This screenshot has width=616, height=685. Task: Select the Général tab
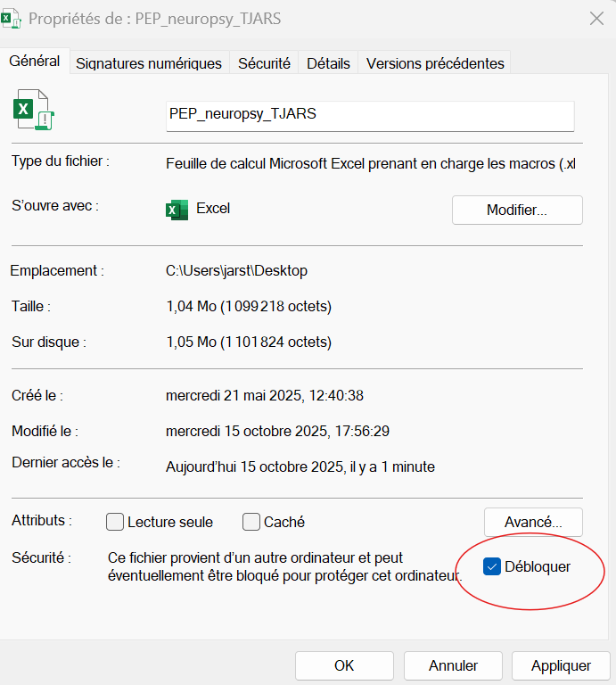[35, 62]
